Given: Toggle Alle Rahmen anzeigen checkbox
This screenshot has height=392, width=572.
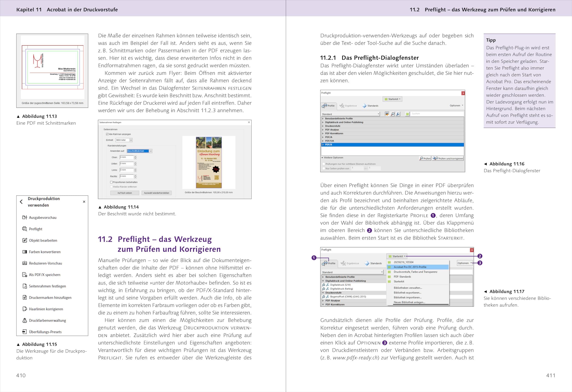Looking at the screenshot, I should click(107, 134).
